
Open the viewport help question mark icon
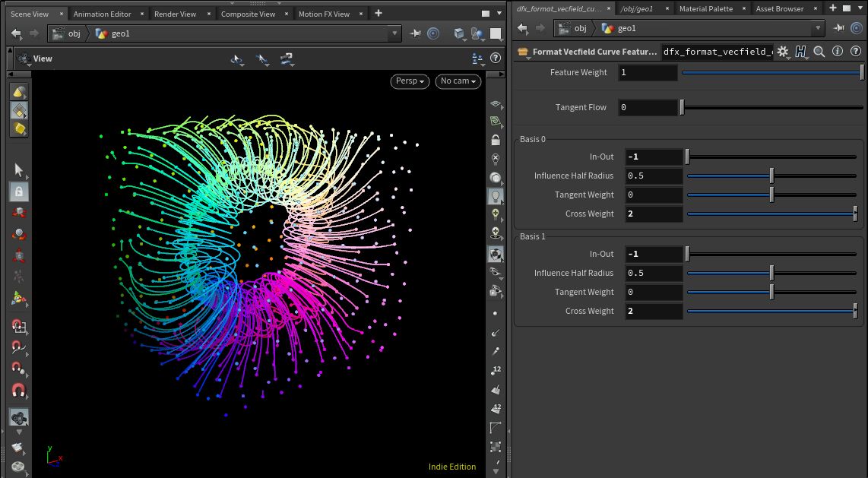(x=496, y=58)
